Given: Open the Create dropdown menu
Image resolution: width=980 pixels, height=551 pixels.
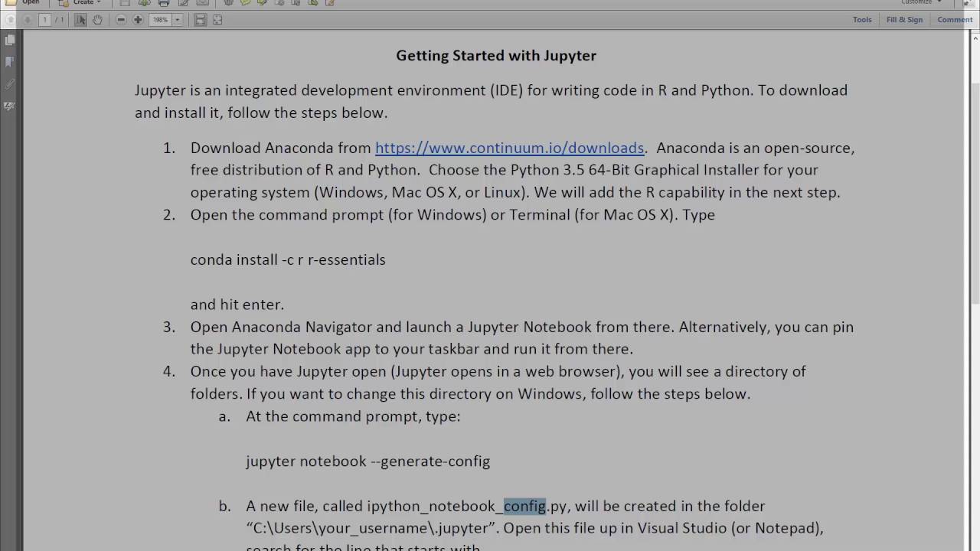Looking at the screenshot, I should 80,2.
